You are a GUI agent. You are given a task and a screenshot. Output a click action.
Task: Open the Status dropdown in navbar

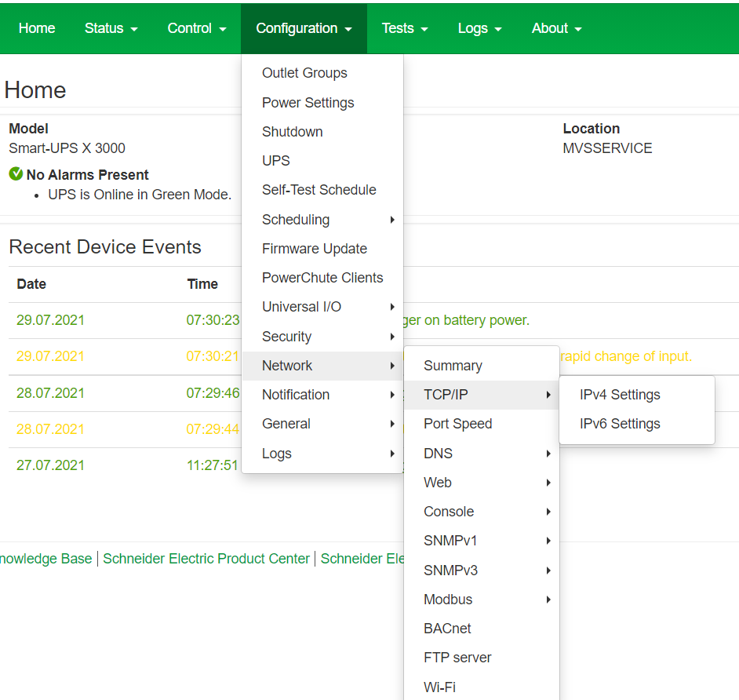[x=111, y=28]
